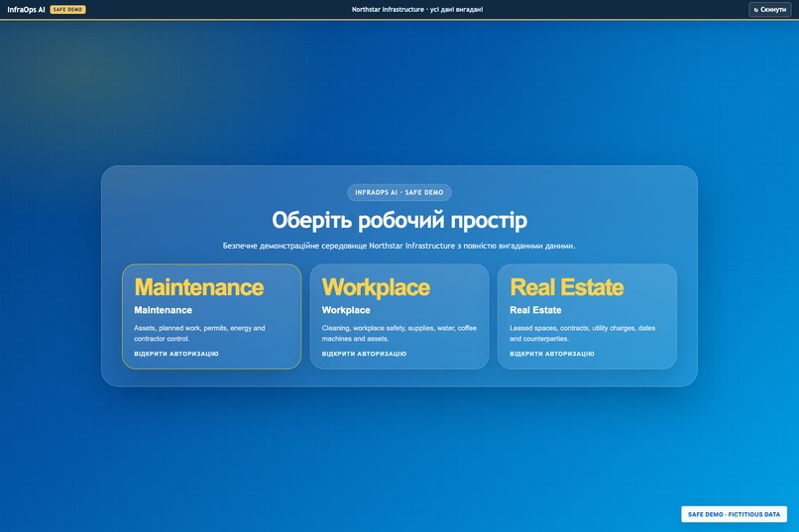This screenshot has width=799, height=532.
Task: Open the Workplace workspace card
Action: 399,316
